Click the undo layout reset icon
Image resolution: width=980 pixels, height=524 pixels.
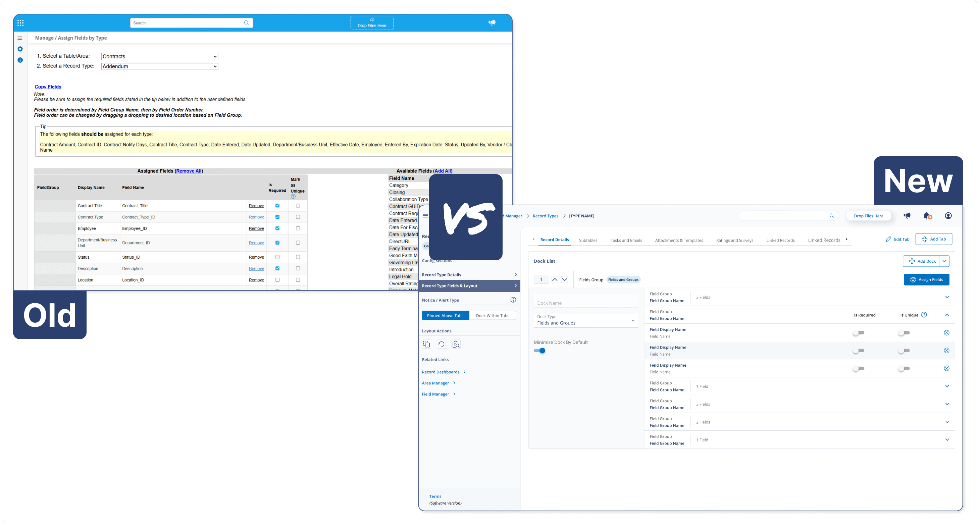tap(441, 344)
